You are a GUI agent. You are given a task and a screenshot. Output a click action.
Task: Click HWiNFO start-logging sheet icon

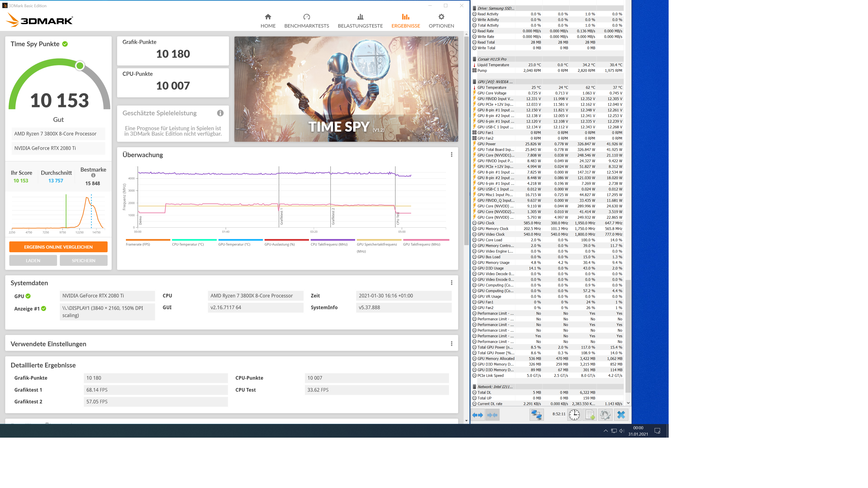[590, 415]
